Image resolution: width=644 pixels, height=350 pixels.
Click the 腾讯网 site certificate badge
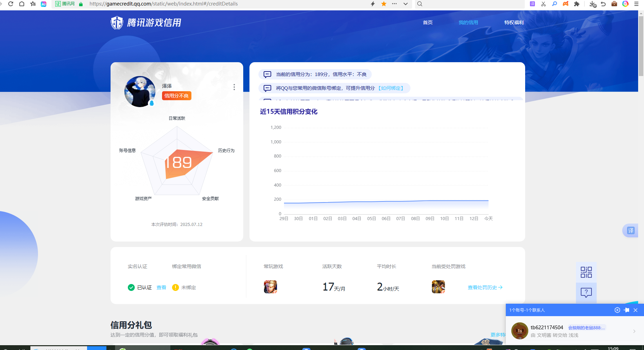click(x=65, y=4)
